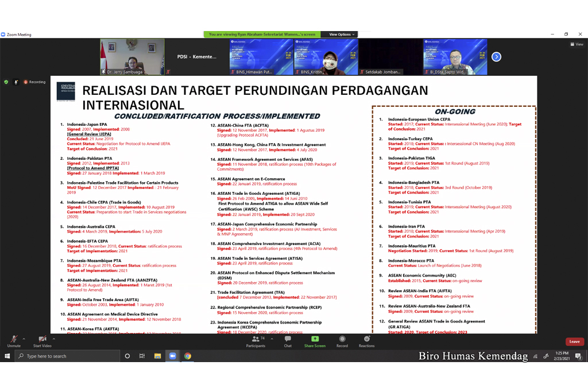
Task: Unmute the microphone in the Zoom toolbar
Action: click(14, 341)
